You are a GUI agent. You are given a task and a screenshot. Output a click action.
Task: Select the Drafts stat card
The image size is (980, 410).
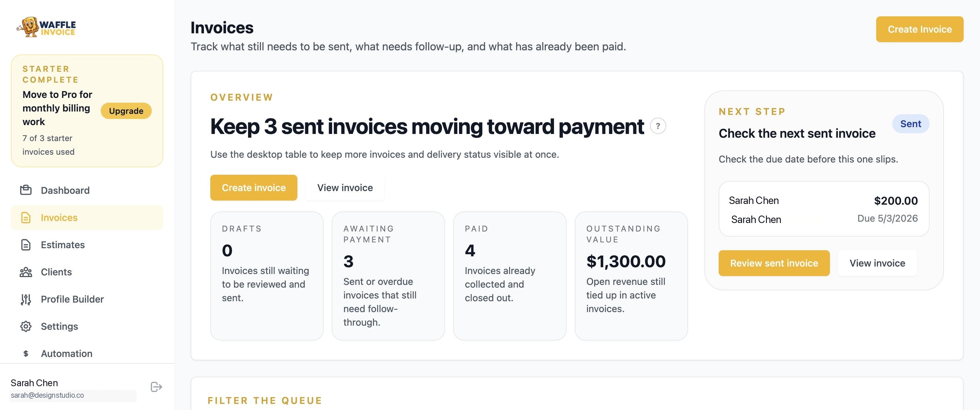click(x=267, y=275)
